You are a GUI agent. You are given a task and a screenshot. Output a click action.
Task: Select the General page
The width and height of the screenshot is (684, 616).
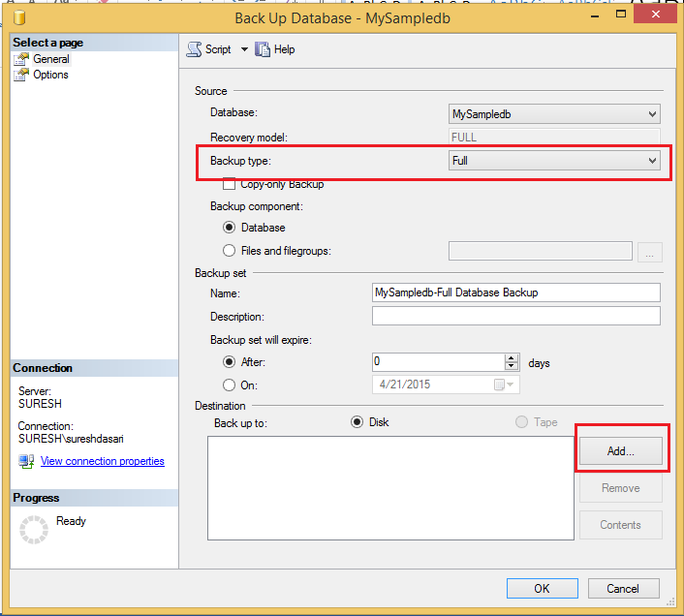[x=51, y=59]
